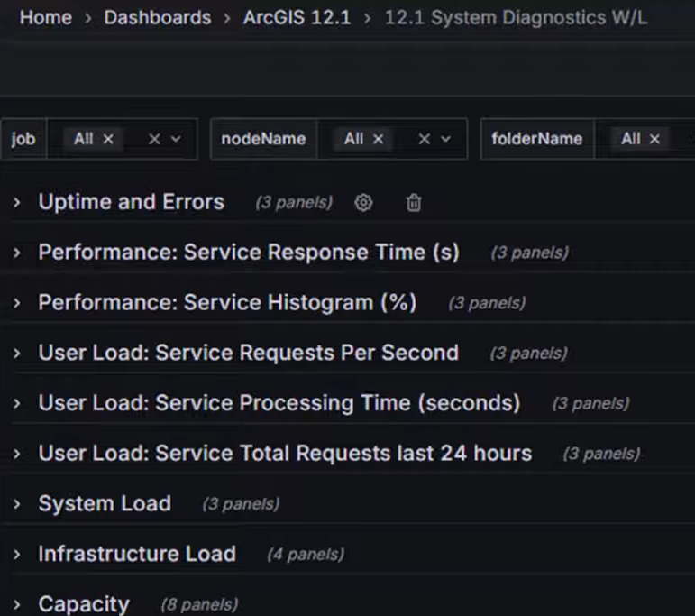
Task: Click '(8 panels)' next to Capacity
Action: point(199,604)
